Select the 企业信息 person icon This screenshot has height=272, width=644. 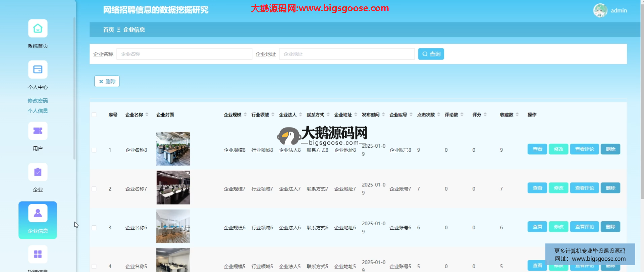coord(38,214)
